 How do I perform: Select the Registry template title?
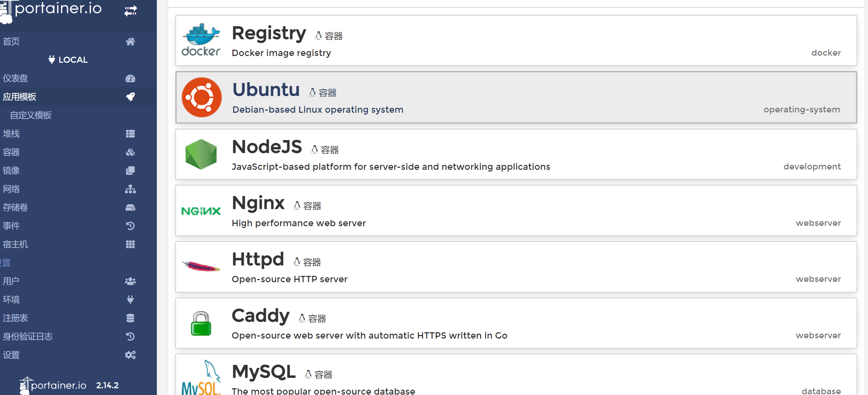(269, 34)
